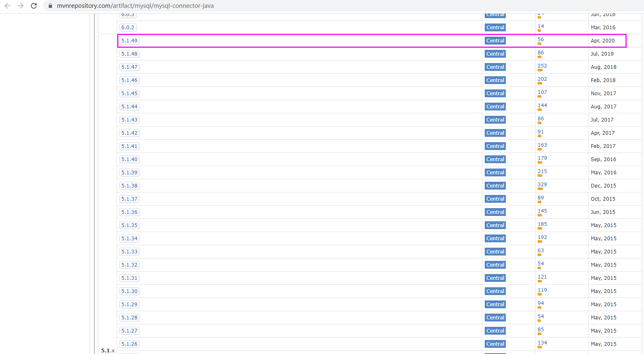Click the padlock site info icon

(50, 6)
